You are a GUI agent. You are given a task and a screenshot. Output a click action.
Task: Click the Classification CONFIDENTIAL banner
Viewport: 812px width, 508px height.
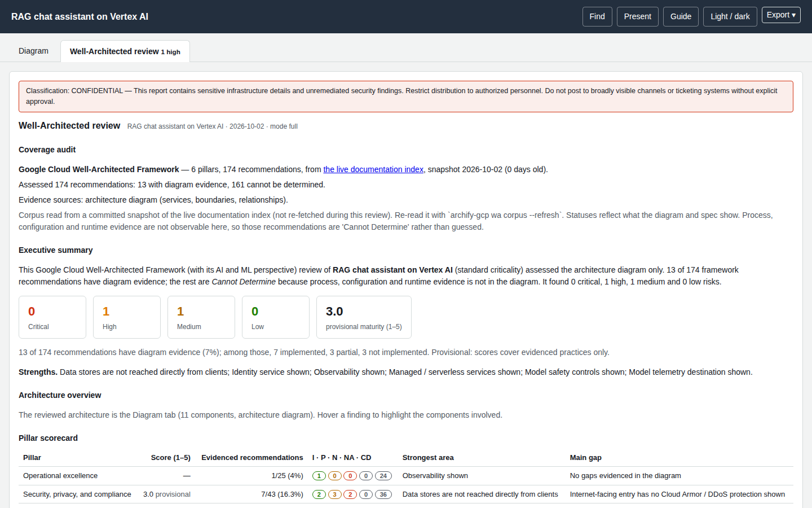[x=406, y=97]
